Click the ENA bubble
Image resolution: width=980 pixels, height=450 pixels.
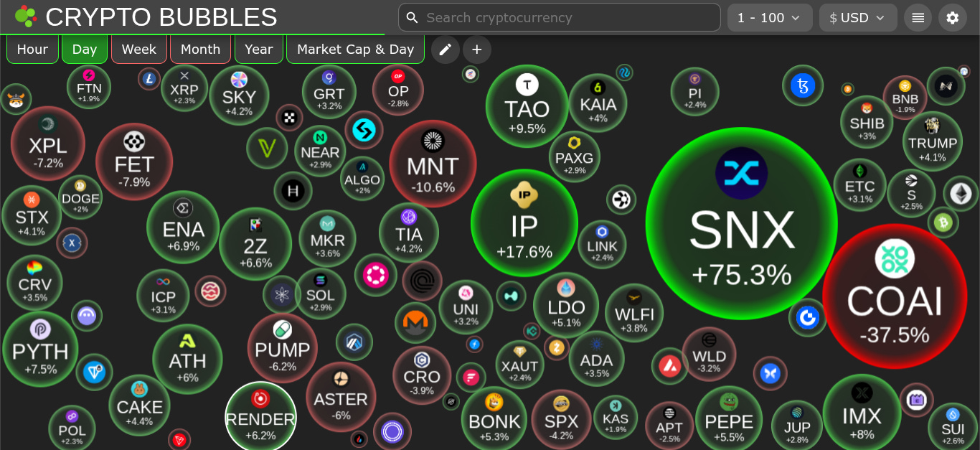coord(183,227)
